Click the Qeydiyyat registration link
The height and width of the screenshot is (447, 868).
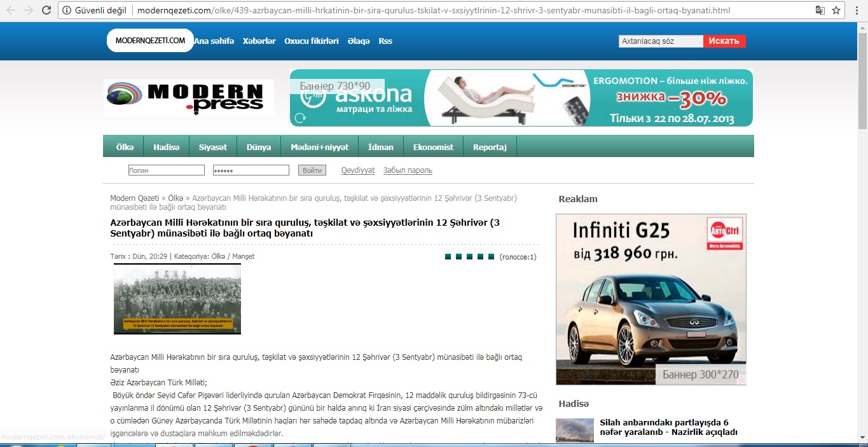click(358, 170)
